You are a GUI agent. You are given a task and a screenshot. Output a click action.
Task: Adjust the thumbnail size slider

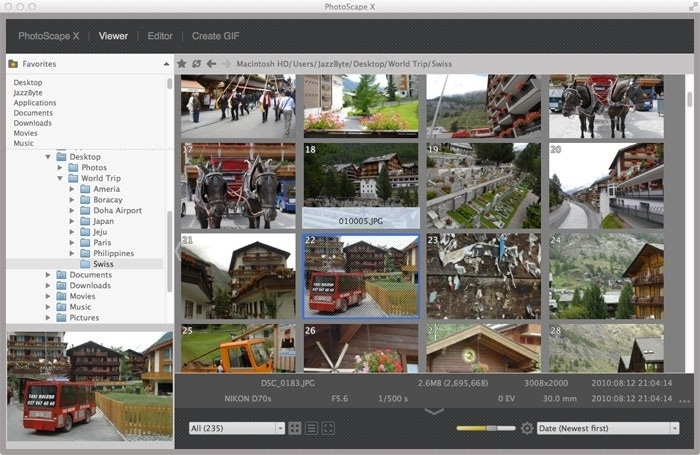click(x=486, y=428)
